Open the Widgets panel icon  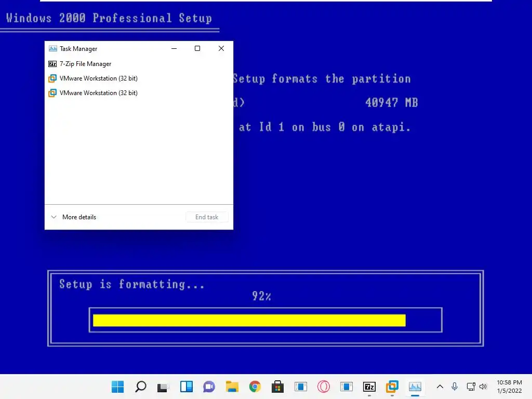187,387
